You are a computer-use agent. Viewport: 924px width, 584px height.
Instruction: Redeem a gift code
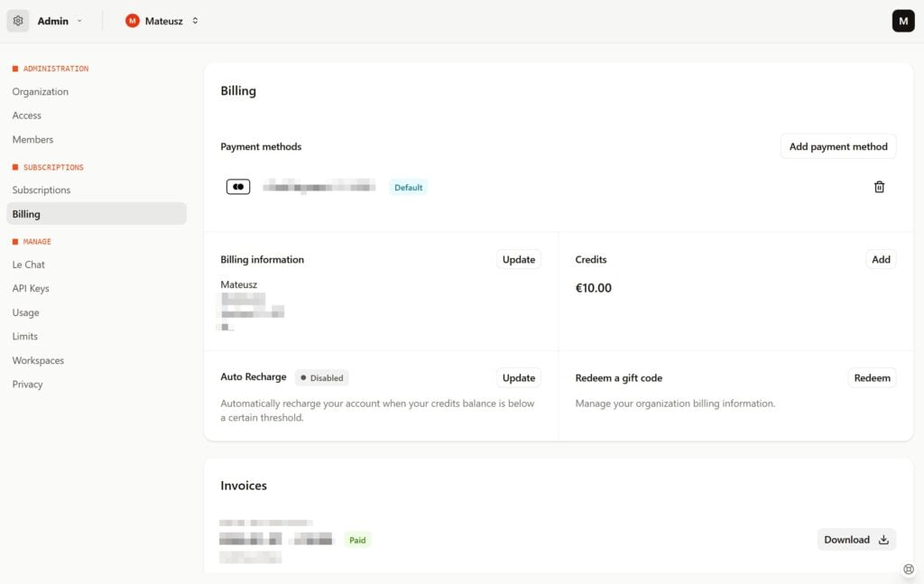click(x=872, y=378)
